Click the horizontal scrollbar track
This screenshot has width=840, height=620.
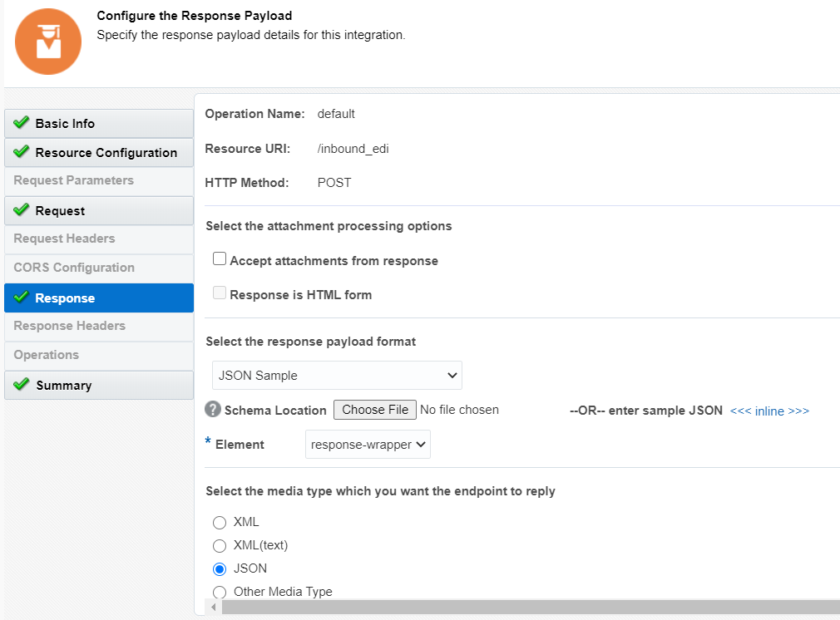click(531, 608)
